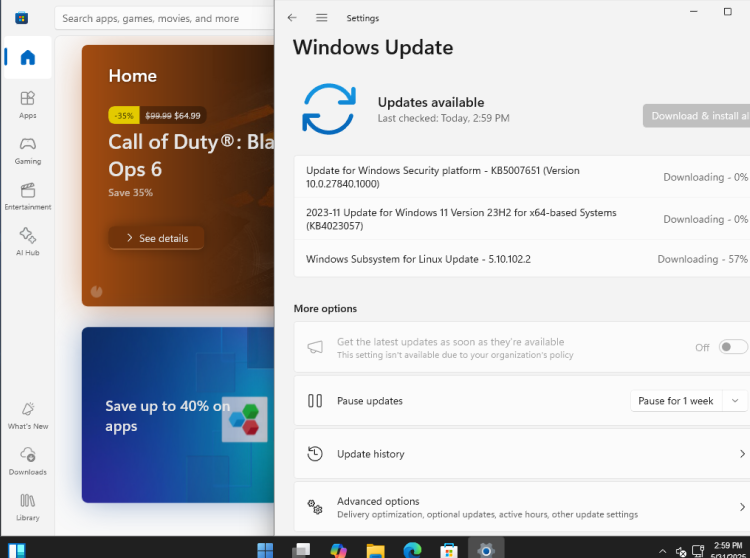This screenshot has height=558, width=750.
Task: Go back in the Settings window
Action: point(292,18)
